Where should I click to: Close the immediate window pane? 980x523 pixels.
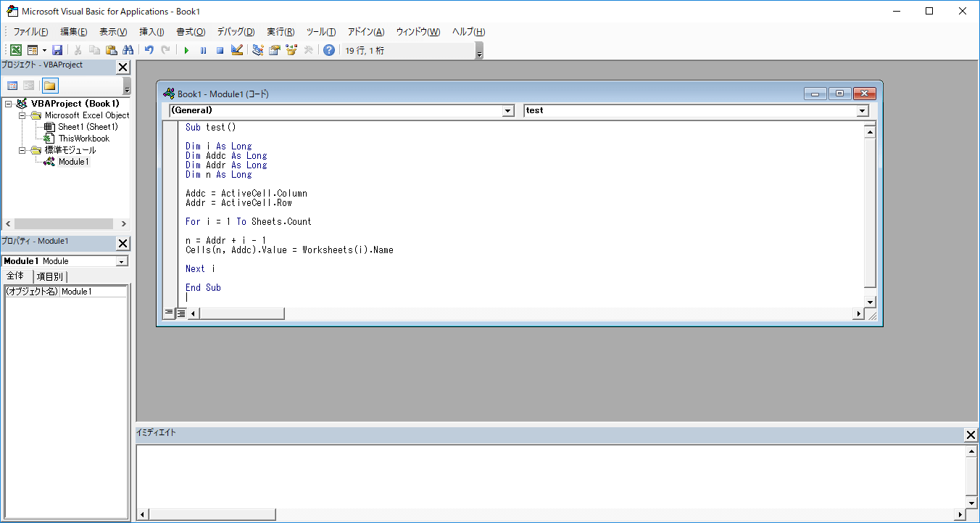(971, 435)
